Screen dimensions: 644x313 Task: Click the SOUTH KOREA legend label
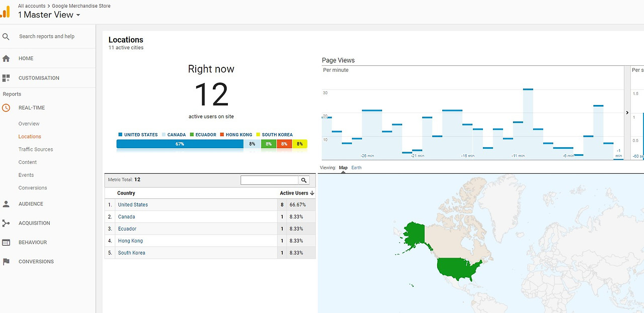click(277, 135)
